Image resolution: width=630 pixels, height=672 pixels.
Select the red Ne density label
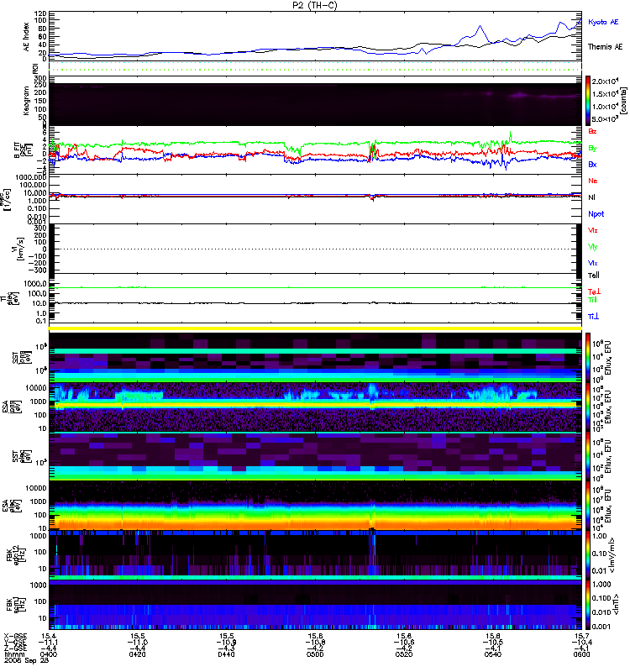[593, 181]
